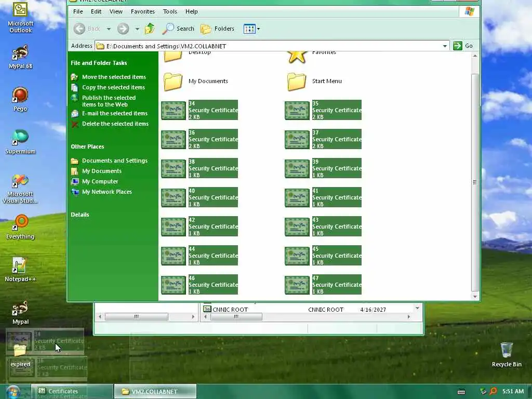Image resolution: width=532 pixels, height=399 pixels.
Task: Switch to the VM2.COLLABNET taskbar button
Action: [155, 391]
